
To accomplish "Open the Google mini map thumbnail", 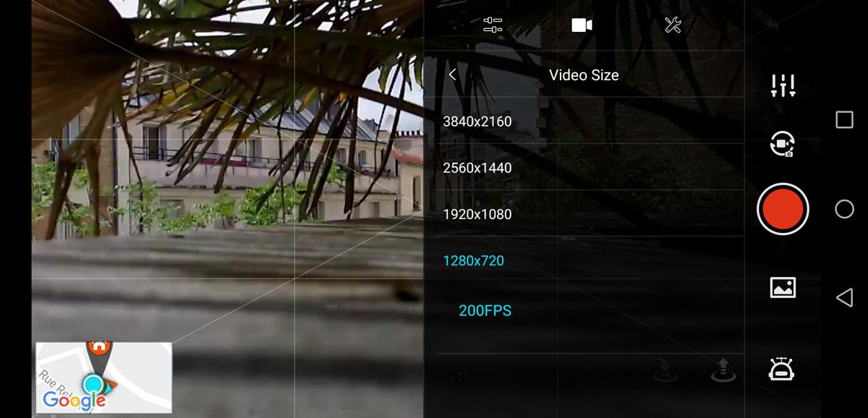I will pos(104,378).
